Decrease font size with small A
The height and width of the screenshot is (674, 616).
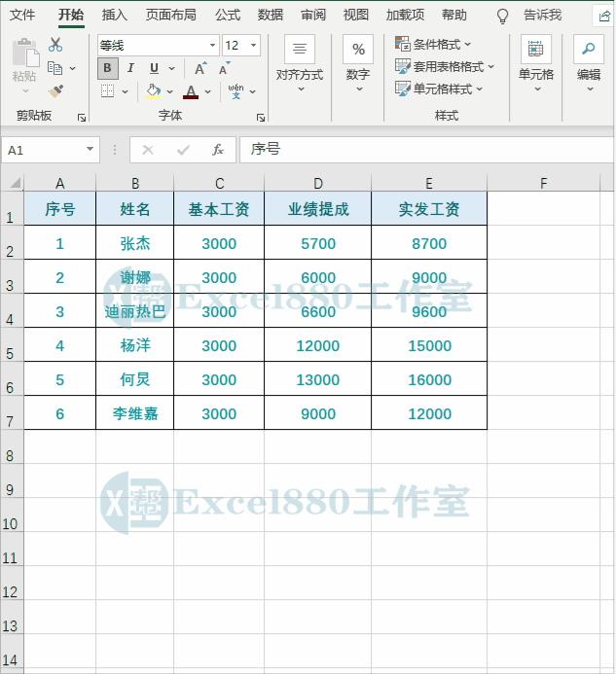(224, 68)
